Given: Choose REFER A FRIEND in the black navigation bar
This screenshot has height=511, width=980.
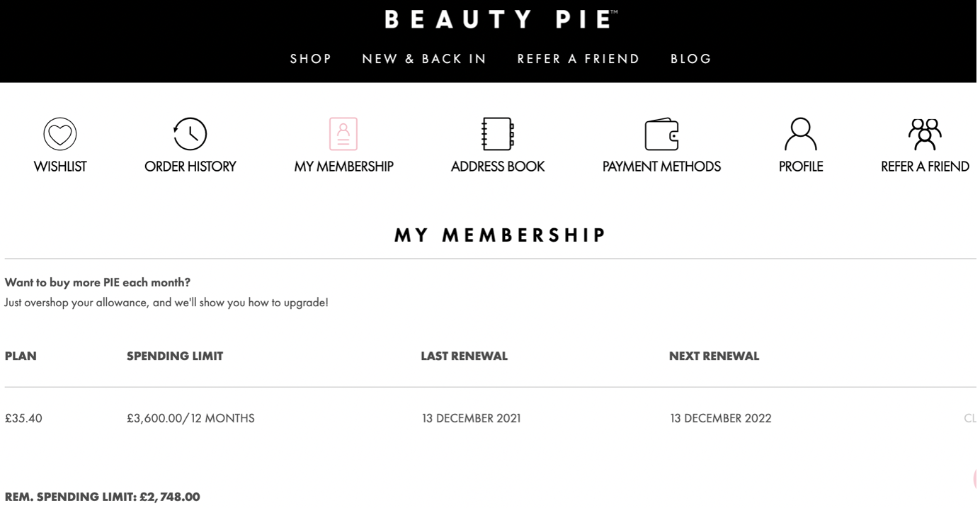Looking at the screenshot, I should coord(579,59).
